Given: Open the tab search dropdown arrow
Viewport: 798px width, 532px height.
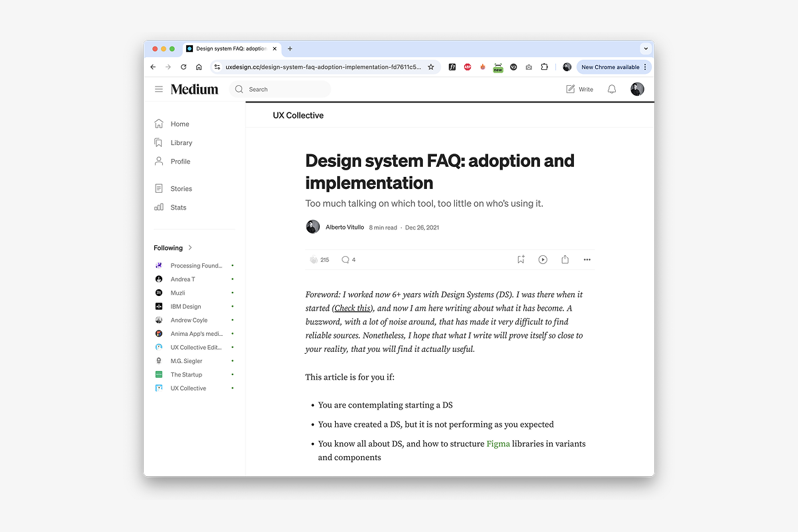Looking at the screenshot, I should tap(645, 49).
